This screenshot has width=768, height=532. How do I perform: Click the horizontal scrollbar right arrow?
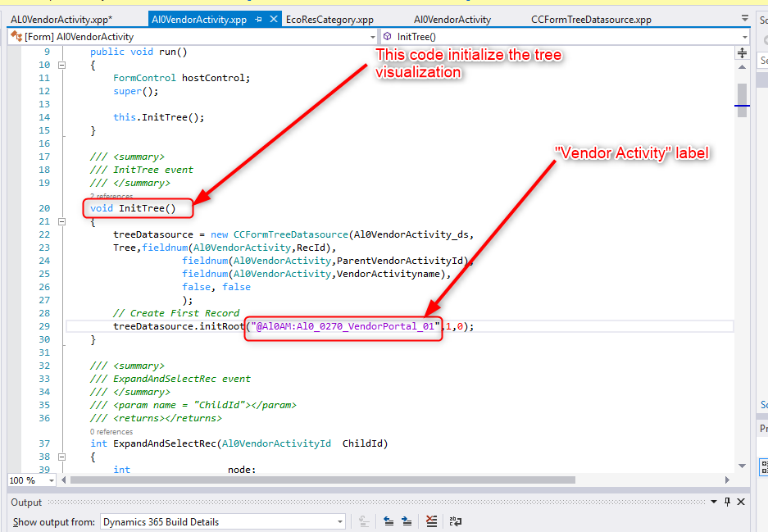[x=727, y=480]
